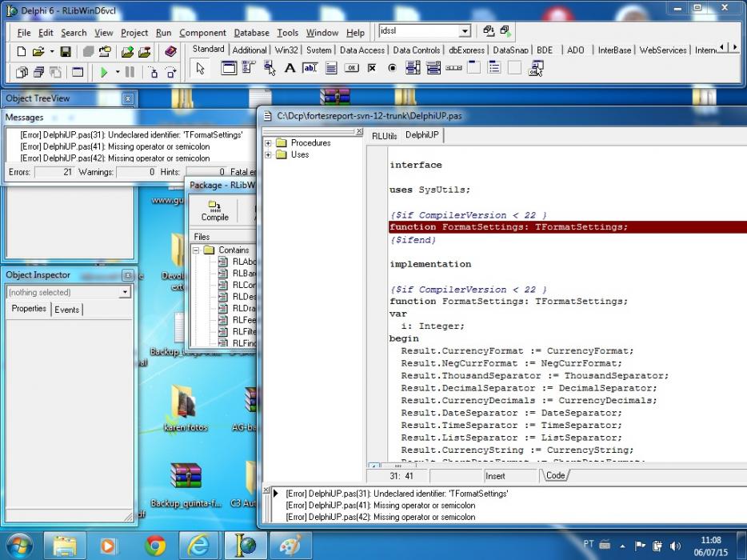Switch to the Events tab in Object Inspector
This screenshot has width=747, height=560.
[x=66, y=310]
